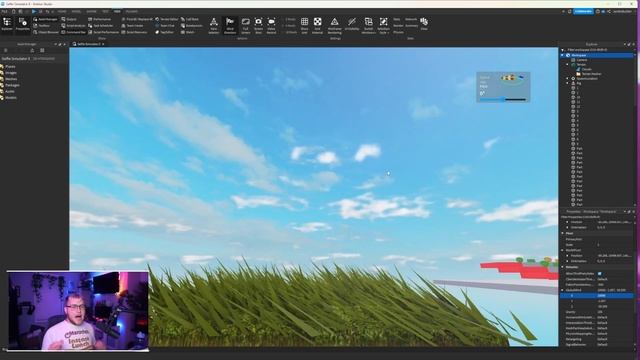This screenshot has width=640, height=360.
Task: Toggle the Properties panel button in ribbon
Action: (22, 24)
